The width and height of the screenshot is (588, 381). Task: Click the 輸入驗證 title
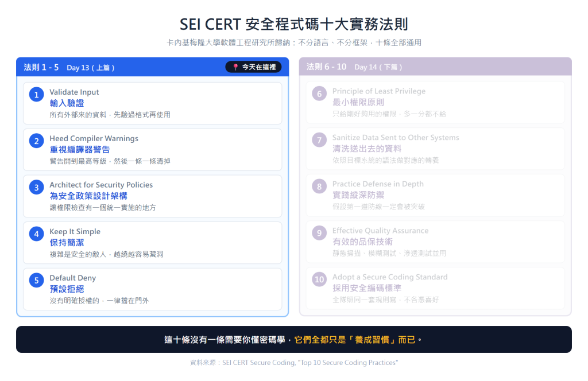click(x=67, y=103)
